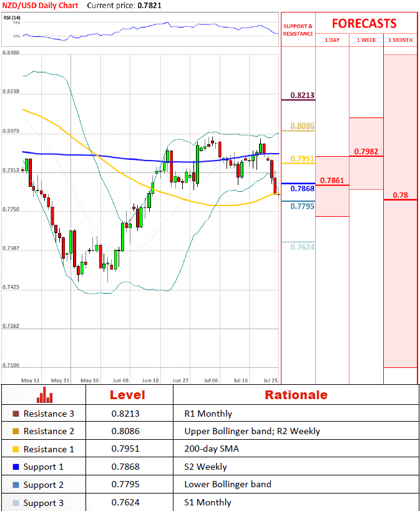Click the 'NZD/USD Daily Chart' title
420x511 pixels.
[41, 6]
